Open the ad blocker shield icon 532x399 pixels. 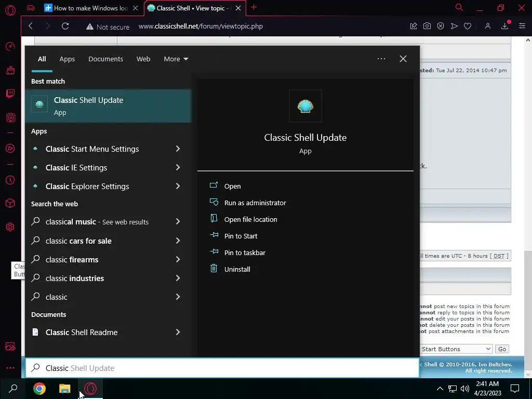441,26
